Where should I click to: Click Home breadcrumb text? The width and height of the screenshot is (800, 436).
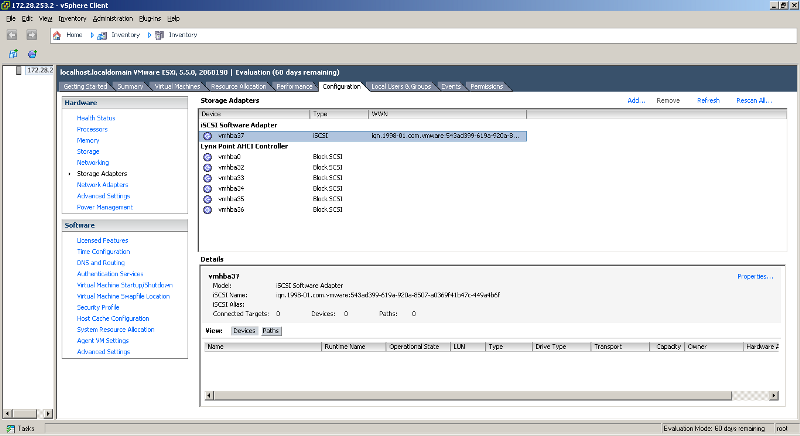click(74, 35)
